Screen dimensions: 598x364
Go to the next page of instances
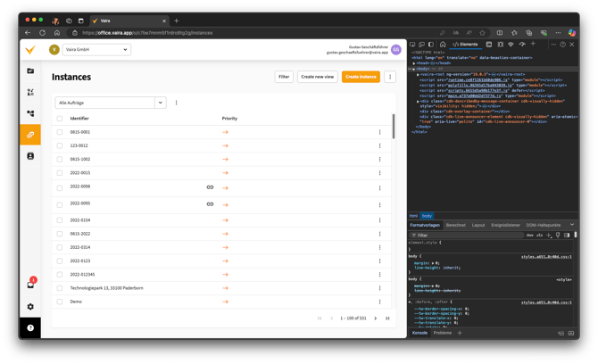pos(375,318)
